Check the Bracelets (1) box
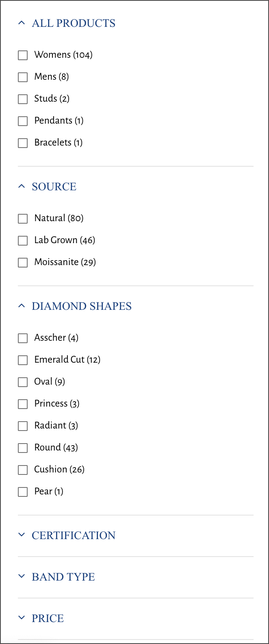The height and width of the screenshot is (644, 269). pyautogui.click(x=23, y=143)
